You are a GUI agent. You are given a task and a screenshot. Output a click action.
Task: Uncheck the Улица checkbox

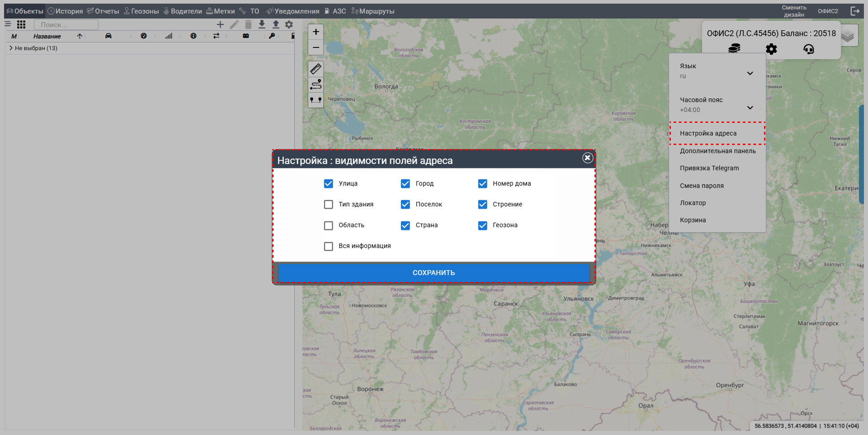329,184
